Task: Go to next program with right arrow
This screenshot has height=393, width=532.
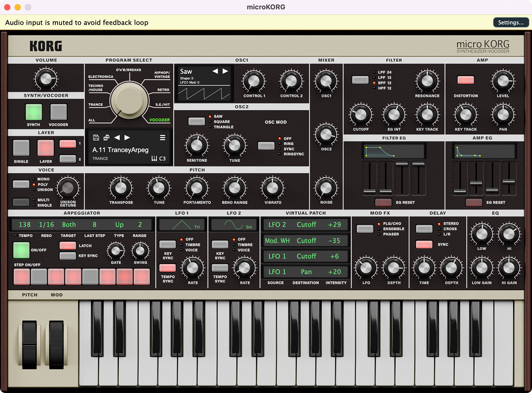Action: click(x=127, y=137)
